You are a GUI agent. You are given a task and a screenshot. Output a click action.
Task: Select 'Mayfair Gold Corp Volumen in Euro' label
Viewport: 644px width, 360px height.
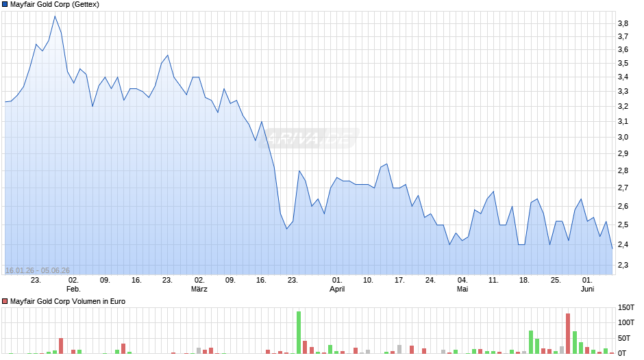click(68, 301)
